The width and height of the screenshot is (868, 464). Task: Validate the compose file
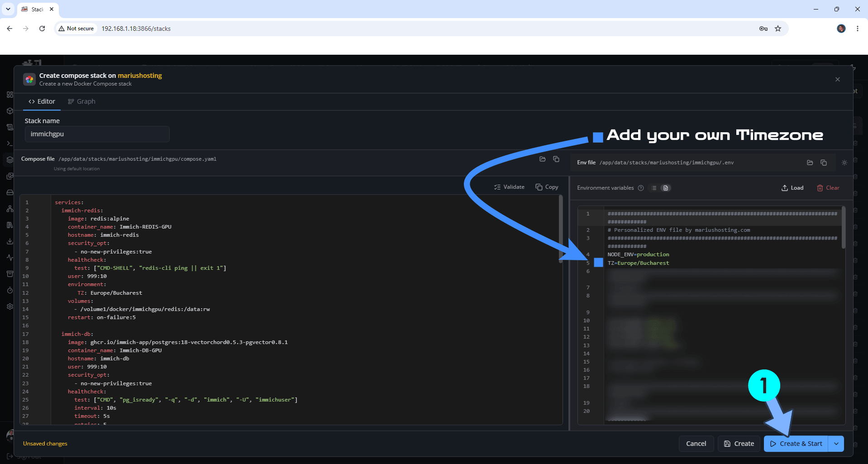coord(509,187)
